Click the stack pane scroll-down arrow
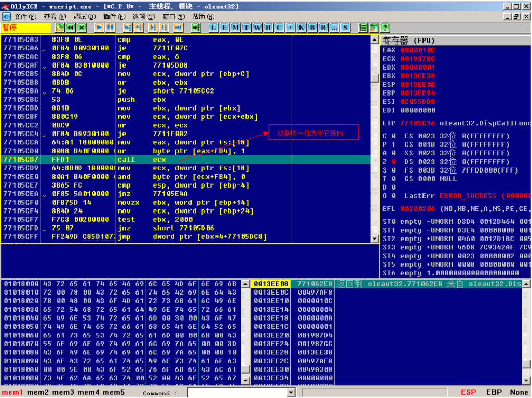Image resolution: width=532 pixels, height=398 pixels. [x=526, y=381]
